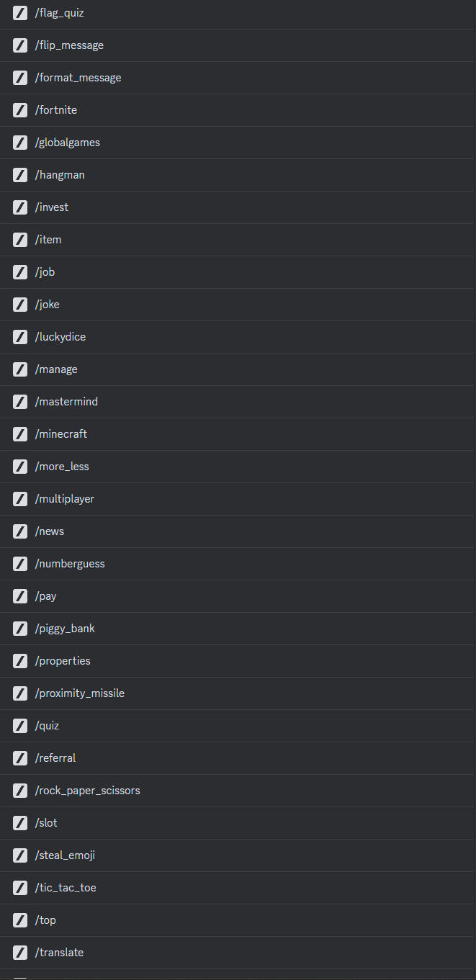Click the slash icon next to /slot
The width and height of the screenshot is (476, 980).
coord(20,823)
